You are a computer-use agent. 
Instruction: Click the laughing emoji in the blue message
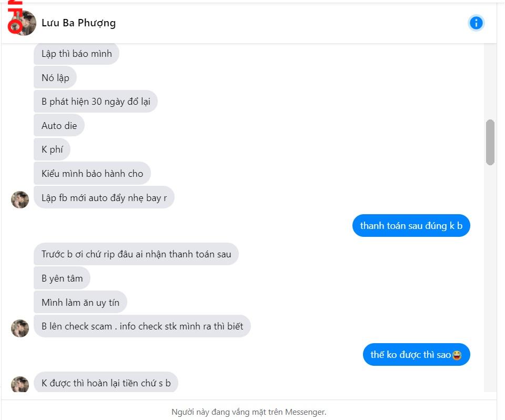[457, 355]
